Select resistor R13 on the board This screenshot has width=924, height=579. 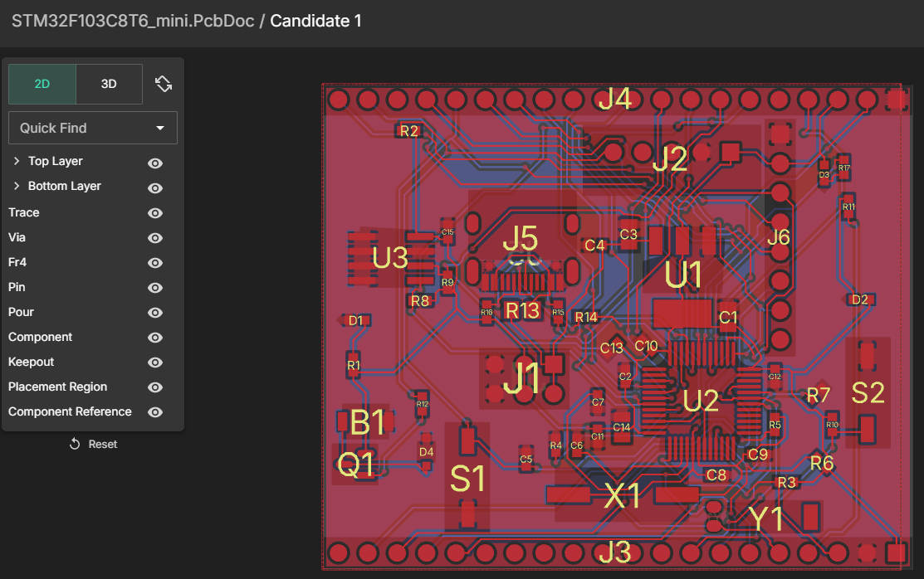coord(523,310)
